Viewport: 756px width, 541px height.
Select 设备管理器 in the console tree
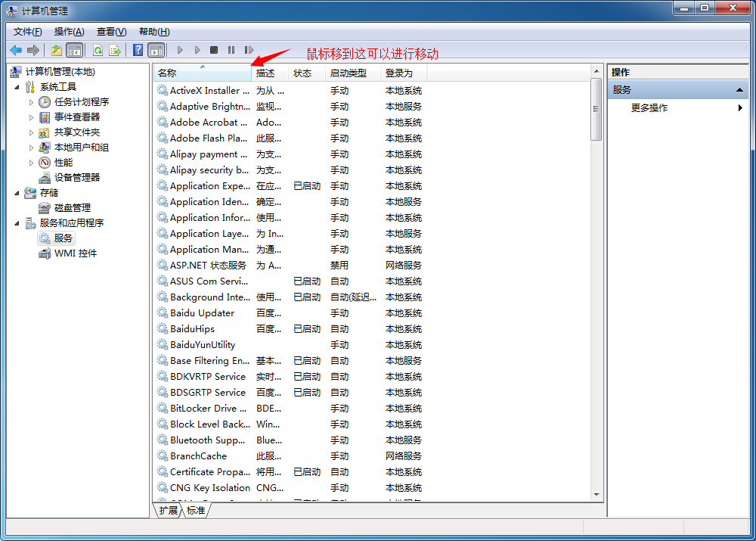point(76,178)
